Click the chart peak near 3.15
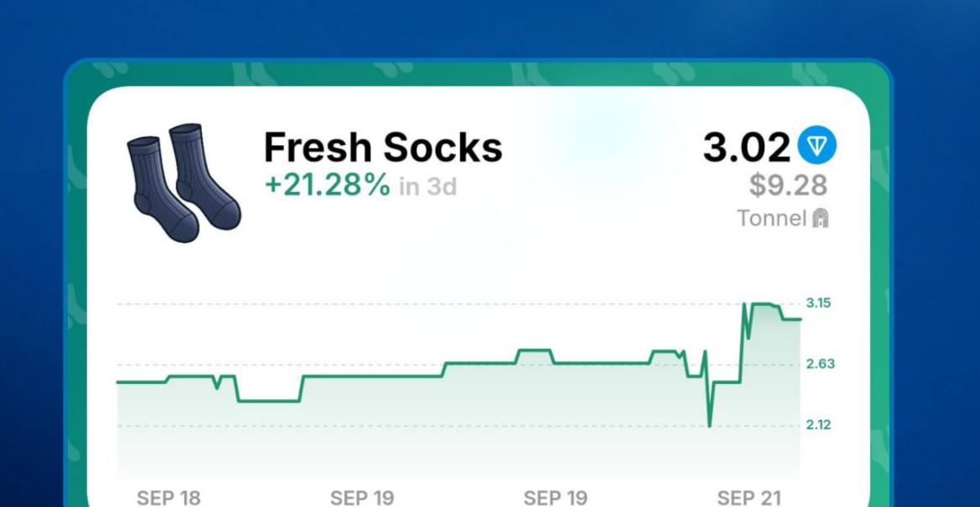Viewport: 980px width, 507px height. coord(761,304)
